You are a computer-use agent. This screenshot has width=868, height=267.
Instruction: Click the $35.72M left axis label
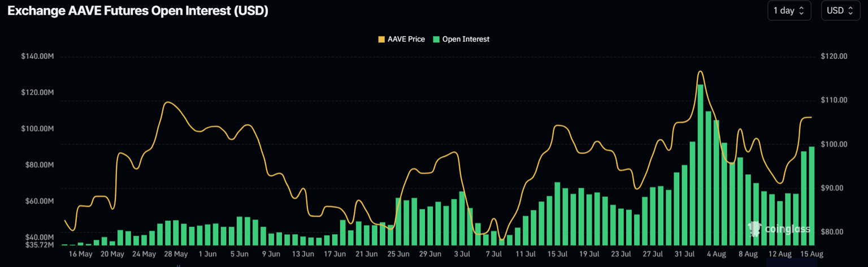pos(39,245)
